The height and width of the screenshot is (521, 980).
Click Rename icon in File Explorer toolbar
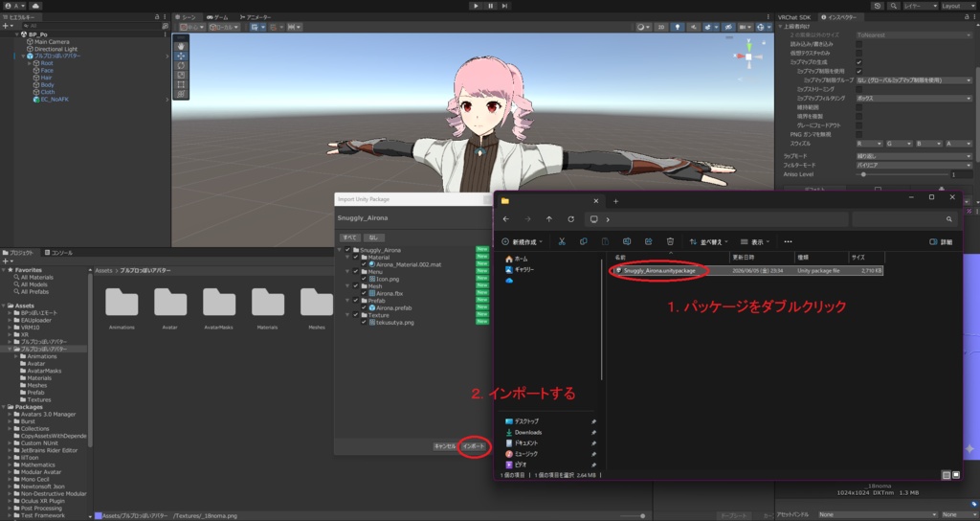pos(626,241)
